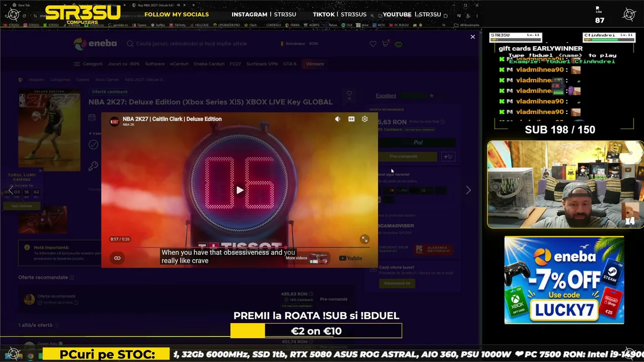Screen dimensions: 644x362
Task: Close the video lightbox overlay
Action: [472, 37]
